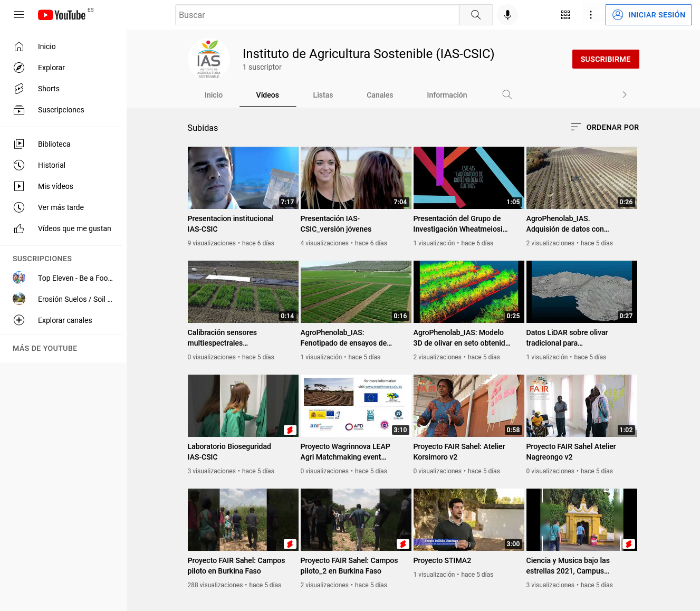Open the Proyecto STIMA2 video title

pyautogui.click(x=442, y=560)
